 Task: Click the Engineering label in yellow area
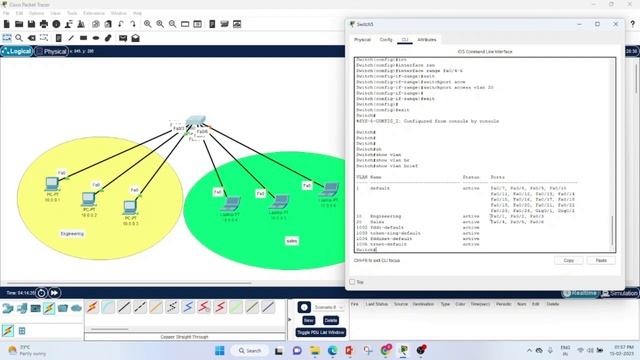tap(72, 234)
